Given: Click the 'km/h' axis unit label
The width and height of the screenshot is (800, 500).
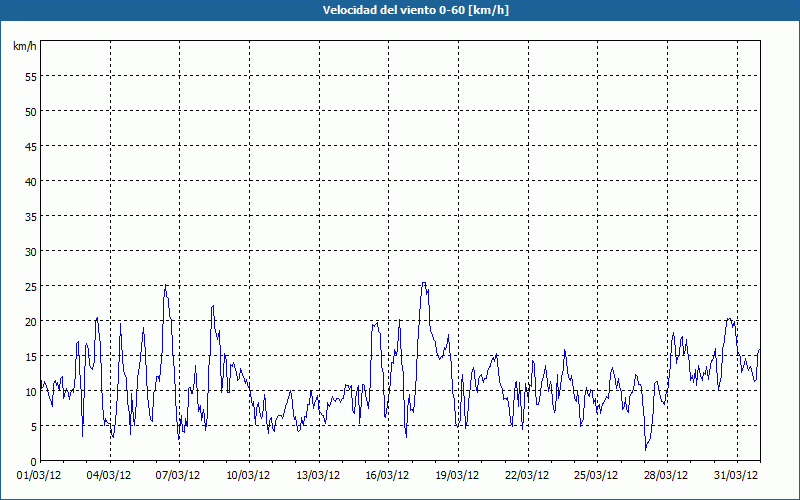Looking at the screenshot, I should (x=25, y=46).
